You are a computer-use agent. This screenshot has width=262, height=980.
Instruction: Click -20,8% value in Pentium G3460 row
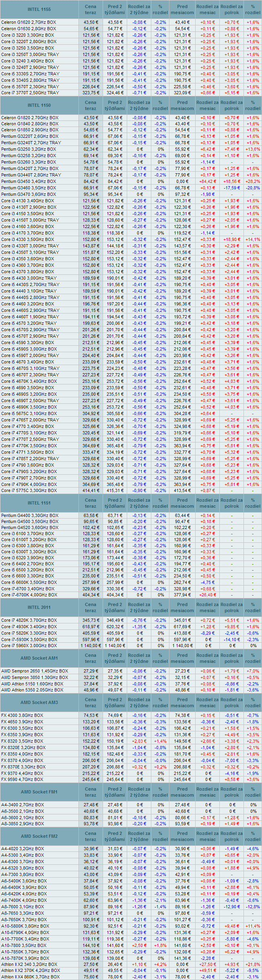(253, 188)
